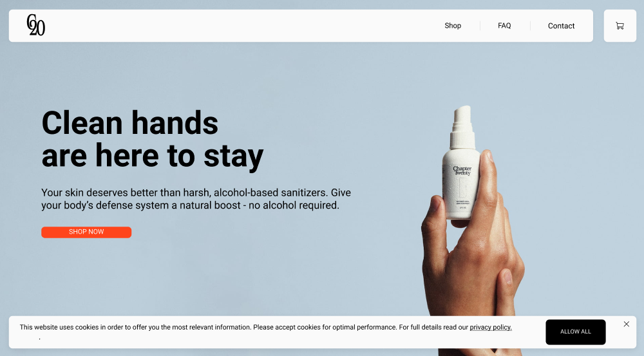
Task: Click the "are here to stay" headline line
Action: 153,156
